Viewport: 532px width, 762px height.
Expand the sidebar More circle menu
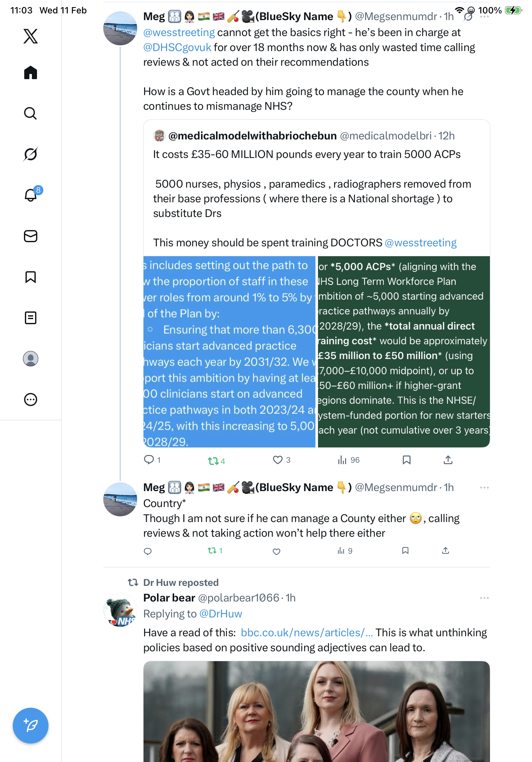pyautogui.click(x=31, y=399)
